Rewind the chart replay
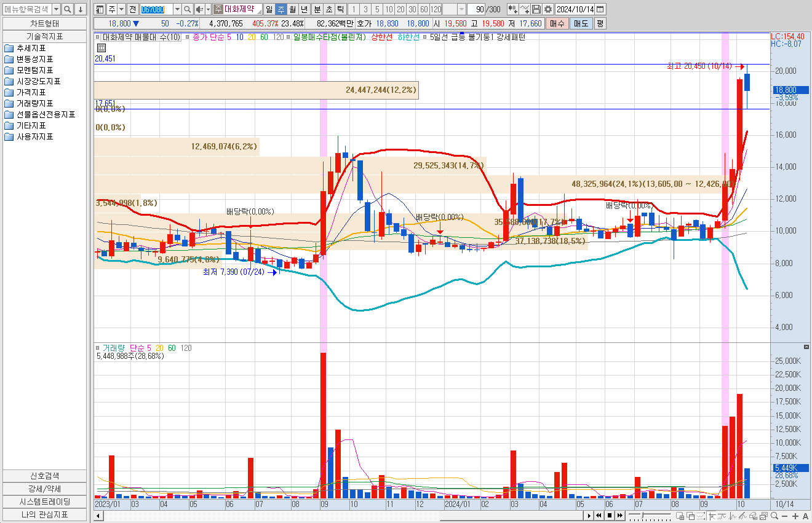 [x=599, y=516]
